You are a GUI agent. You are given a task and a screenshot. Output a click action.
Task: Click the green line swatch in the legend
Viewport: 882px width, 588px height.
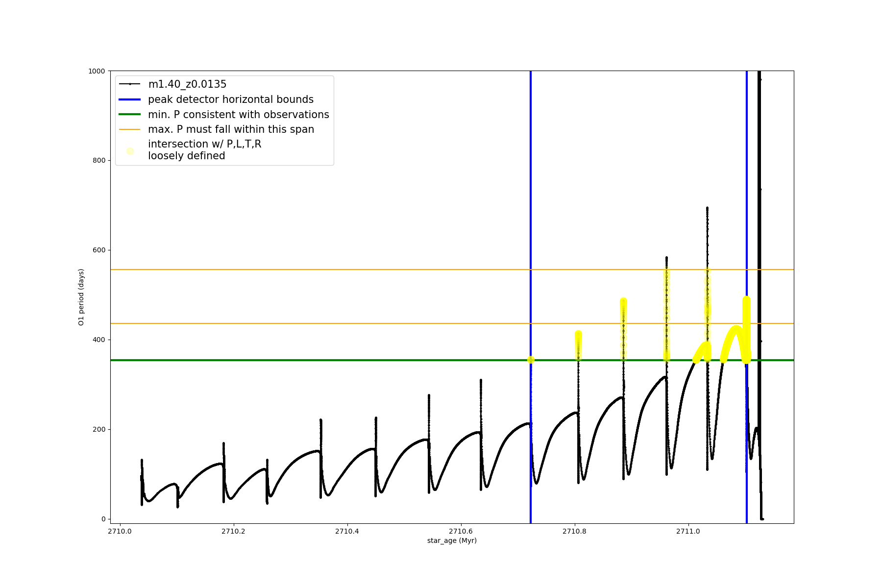pos(130,115)
